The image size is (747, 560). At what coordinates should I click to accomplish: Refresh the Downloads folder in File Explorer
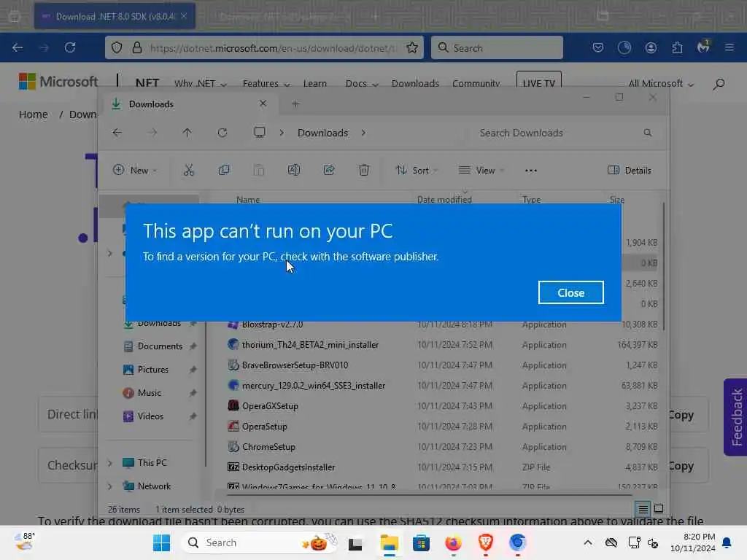tap(222, 133)
